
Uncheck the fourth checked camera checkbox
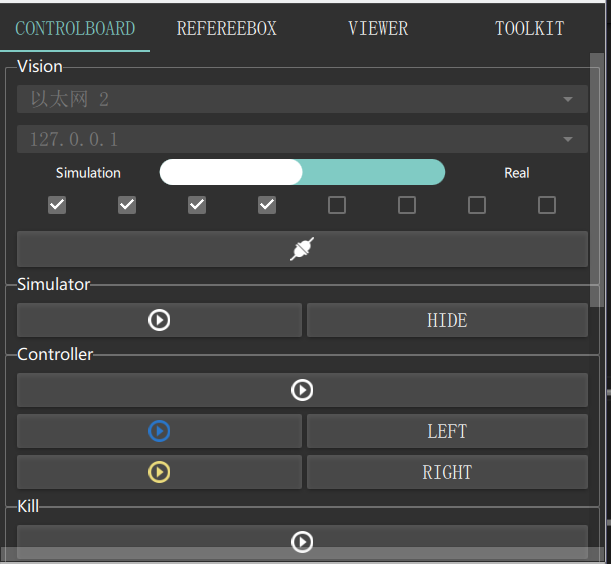tap(267, 205)
